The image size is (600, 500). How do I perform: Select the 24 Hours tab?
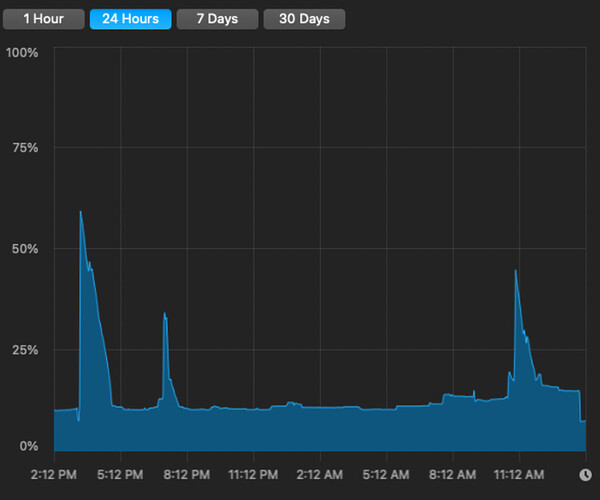130,19
